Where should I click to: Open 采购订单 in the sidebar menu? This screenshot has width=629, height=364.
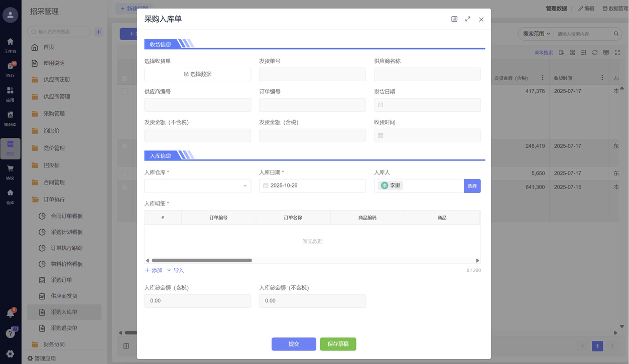tap(61, 280)
